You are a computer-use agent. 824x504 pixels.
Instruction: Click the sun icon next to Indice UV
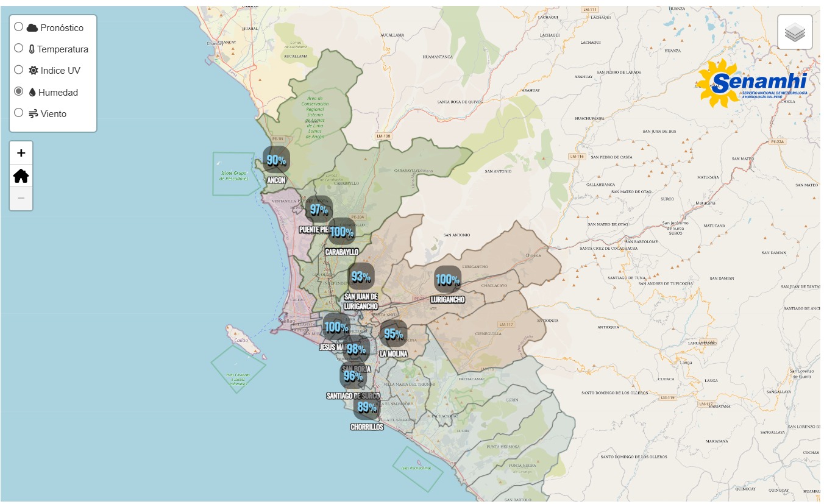click(34, 71)
